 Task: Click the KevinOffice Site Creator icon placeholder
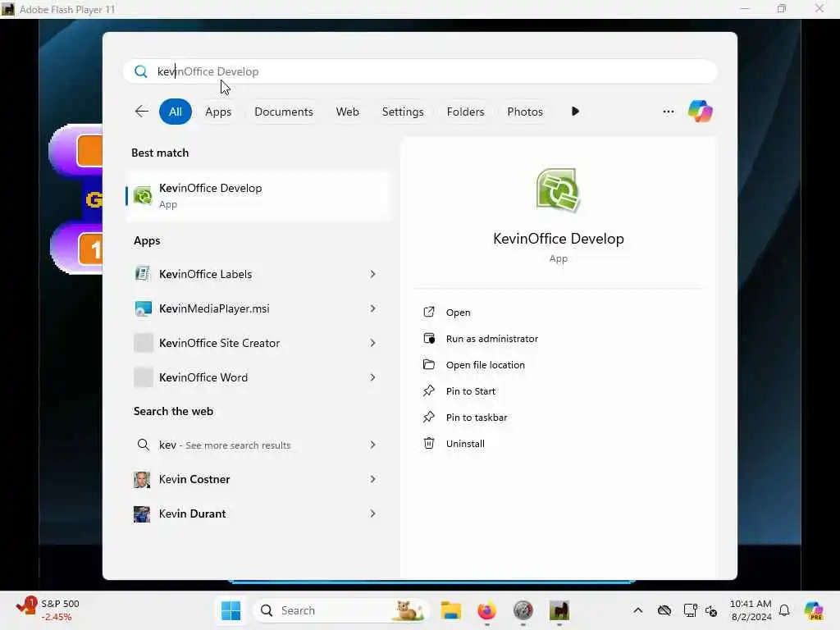click(143, 343)
